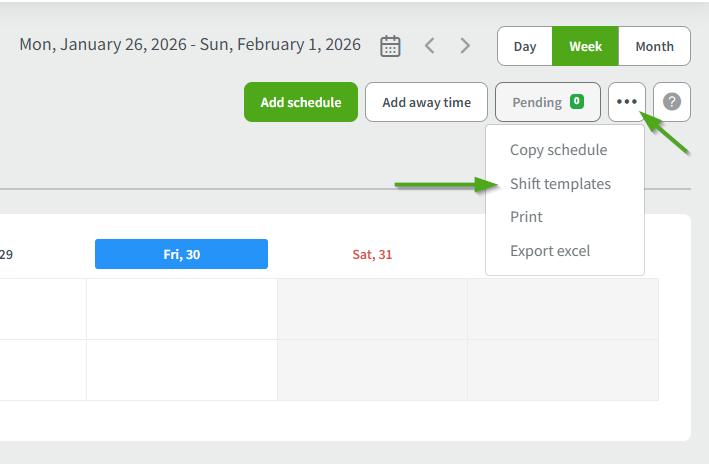This screenshot has width=709, height=464.
Task: Click the second-row cell under Sat, 31
Action: [372, 369]
